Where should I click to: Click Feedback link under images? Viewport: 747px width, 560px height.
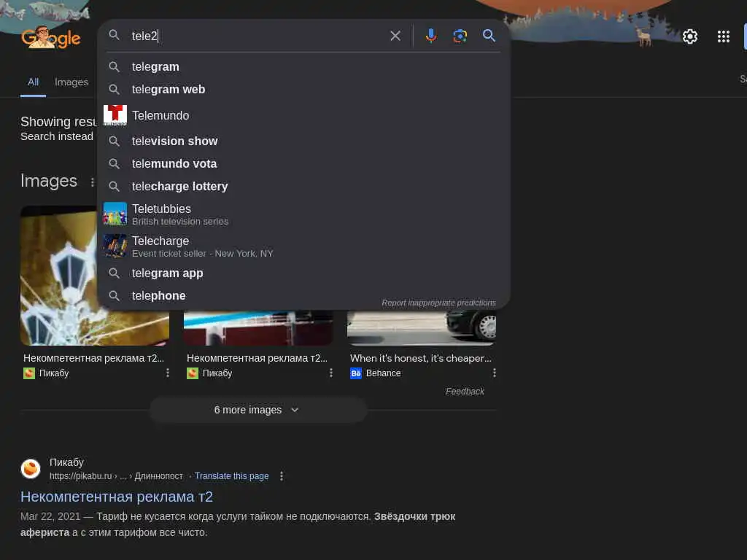[x=465, y=392]
